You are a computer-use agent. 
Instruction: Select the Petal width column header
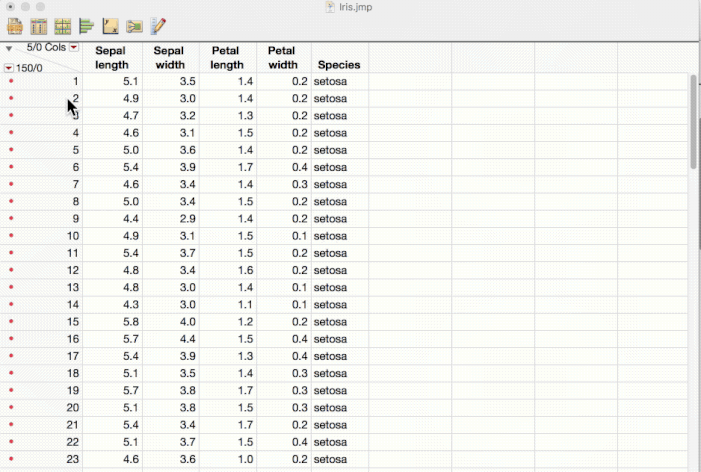(283, 58)
